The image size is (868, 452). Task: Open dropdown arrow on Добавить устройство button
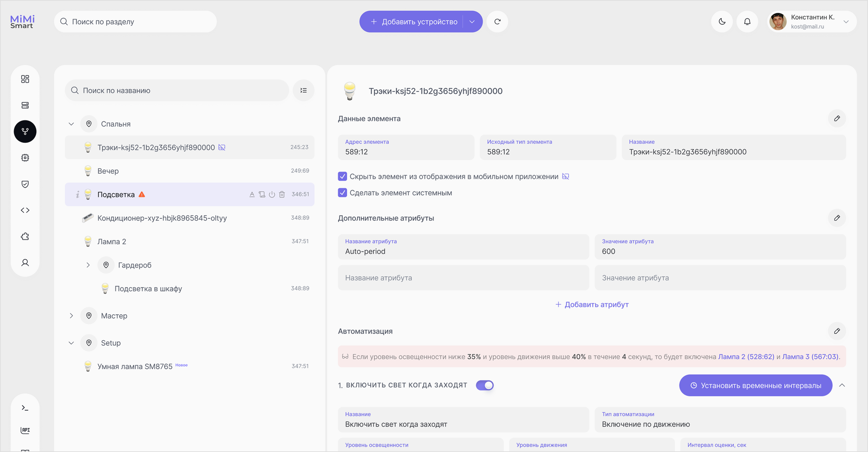point(472,22)
